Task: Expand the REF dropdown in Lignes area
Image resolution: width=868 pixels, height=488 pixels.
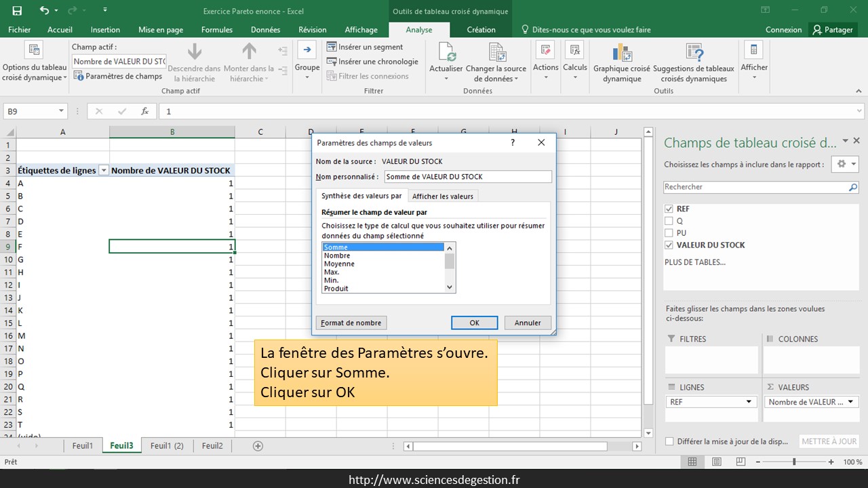Action: point(749,402)
